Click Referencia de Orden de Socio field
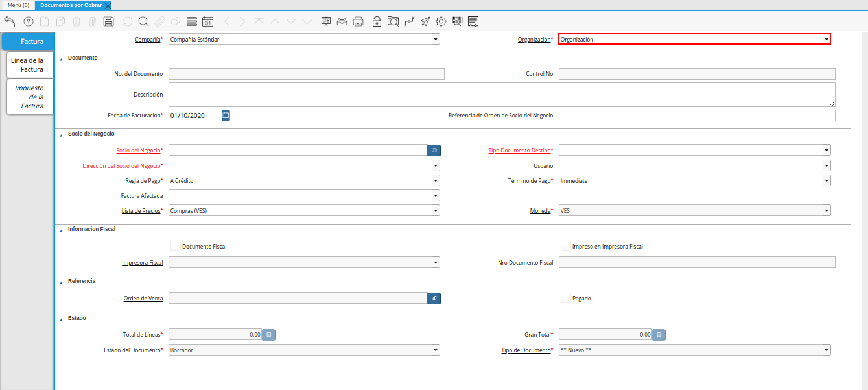The image size is (868, 390). (697, 116)
